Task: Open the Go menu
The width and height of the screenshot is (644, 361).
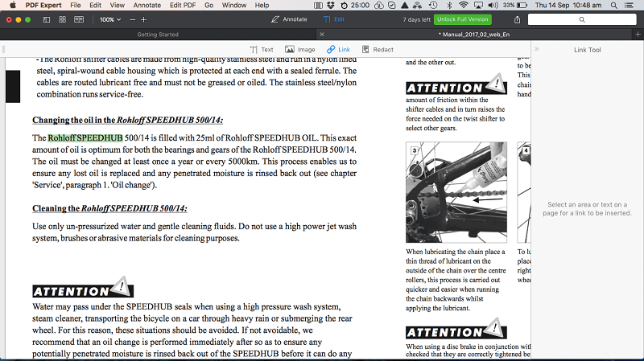Action: [209, 6]
